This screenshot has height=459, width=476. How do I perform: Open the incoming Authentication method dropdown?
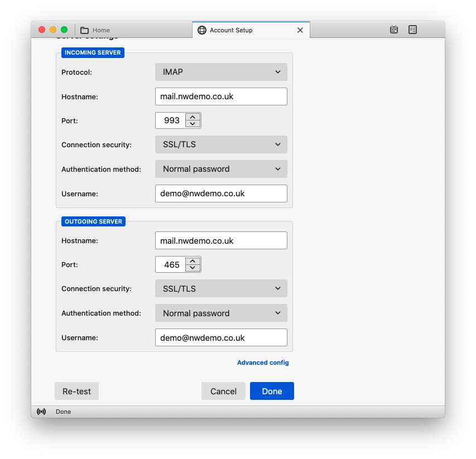221,169
